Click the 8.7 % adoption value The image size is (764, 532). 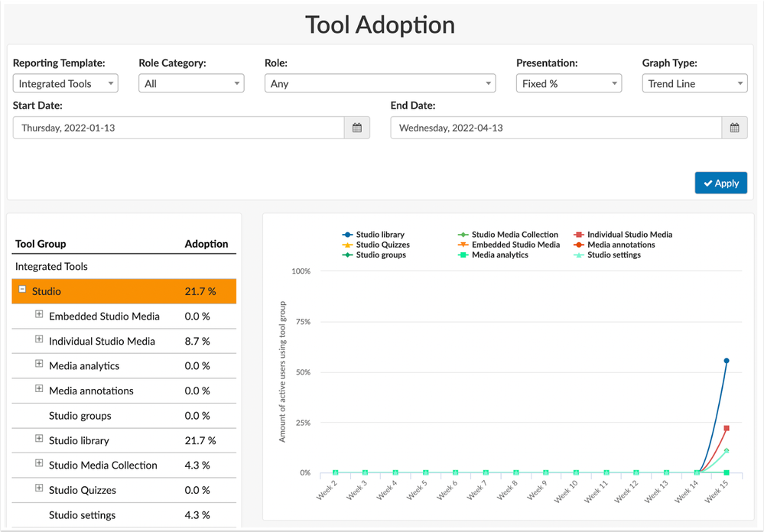197,341
